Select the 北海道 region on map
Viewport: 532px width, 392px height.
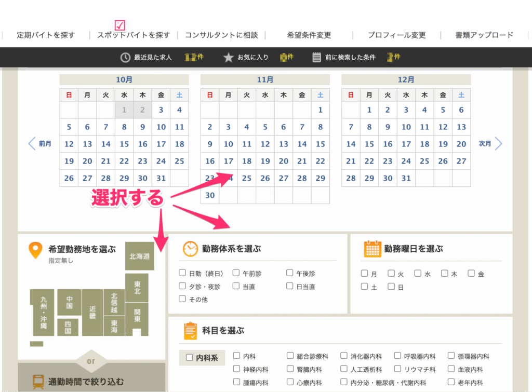click(139, 256)
